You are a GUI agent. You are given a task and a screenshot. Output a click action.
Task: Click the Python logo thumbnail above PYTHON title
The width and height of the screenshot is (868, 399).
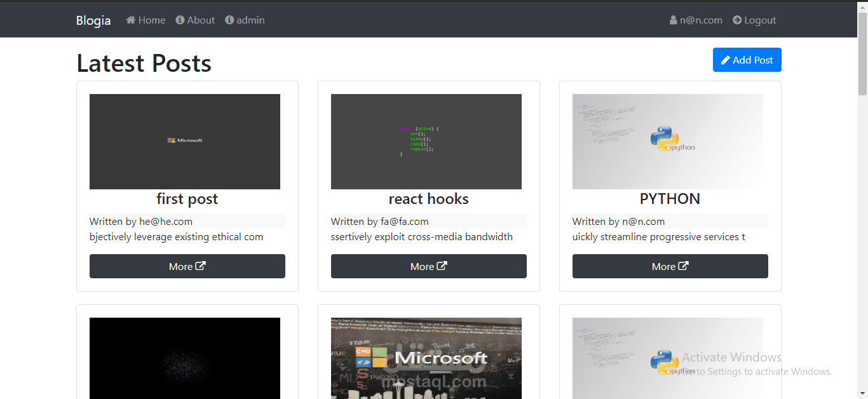click(x=668, y=142)
